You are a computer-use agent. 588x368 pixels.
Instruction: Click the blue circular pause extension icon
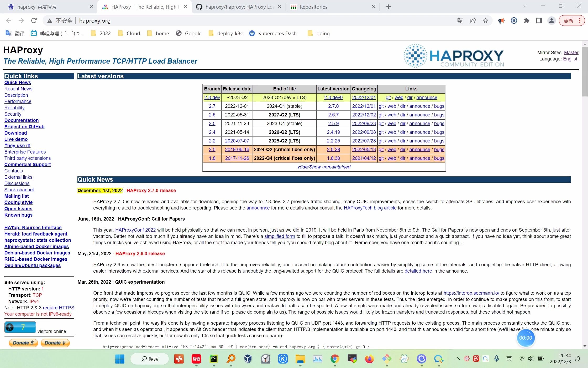pos(514,21)
